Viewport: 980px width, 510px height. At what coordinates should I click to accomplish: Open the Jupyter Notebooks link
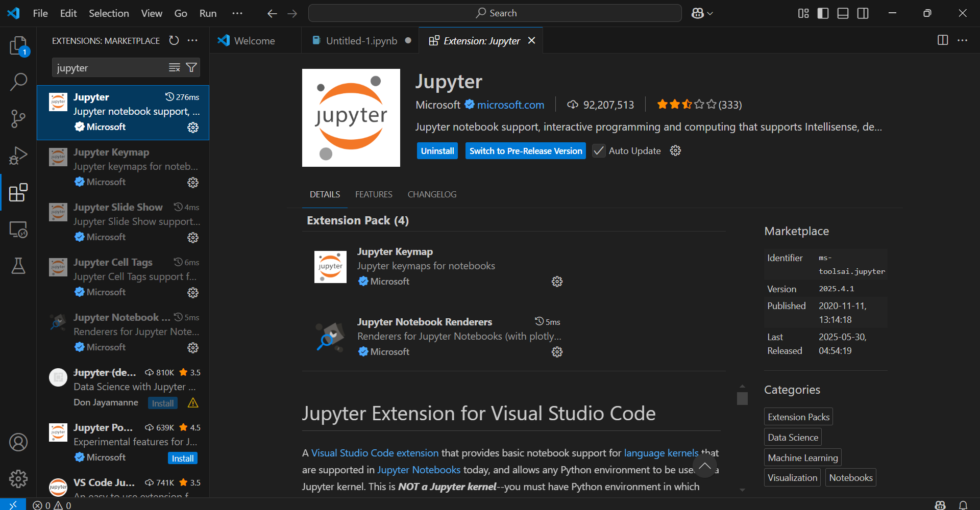[x=419, y=470]
